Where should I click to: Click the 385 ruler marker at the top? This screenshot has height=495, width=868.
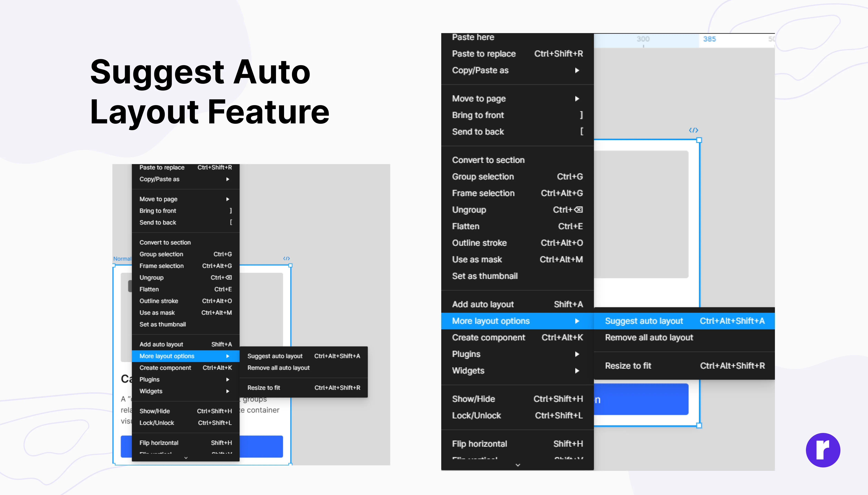[x=709, y=39]
